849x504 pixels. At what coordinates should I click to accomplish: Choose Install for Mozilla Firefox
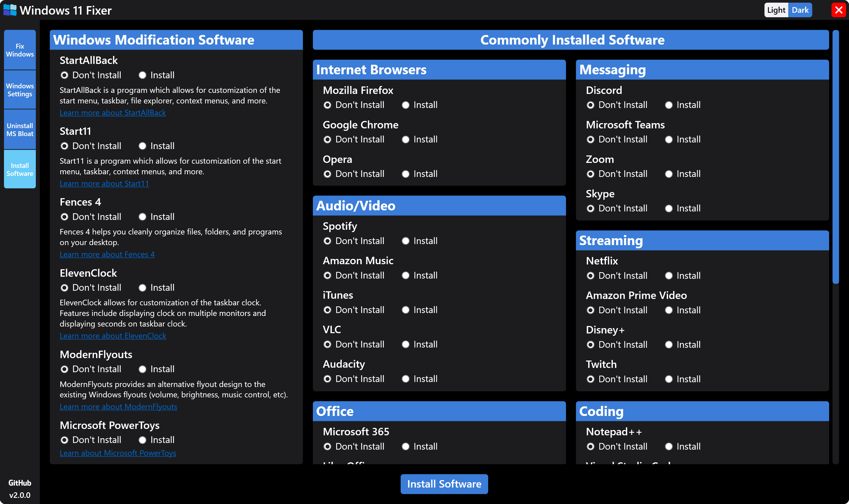405,105
